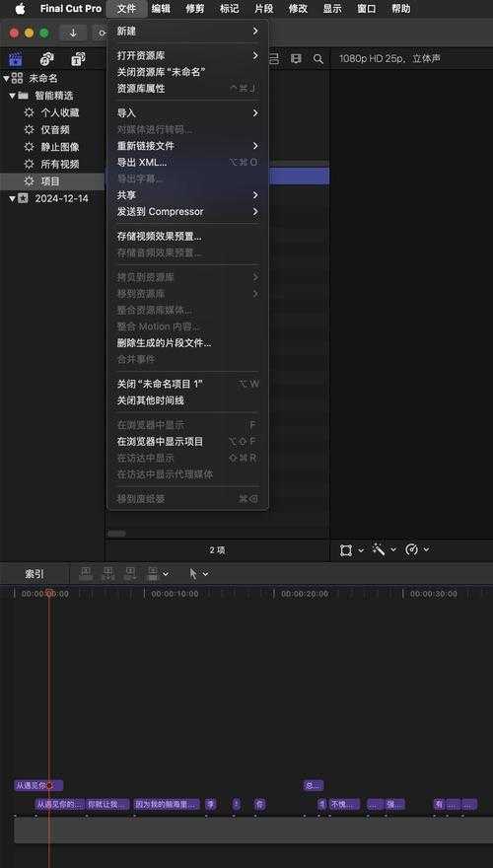Open the retime dropdown chevron
This screenshot has height=868, width=493.
point(427,550)
